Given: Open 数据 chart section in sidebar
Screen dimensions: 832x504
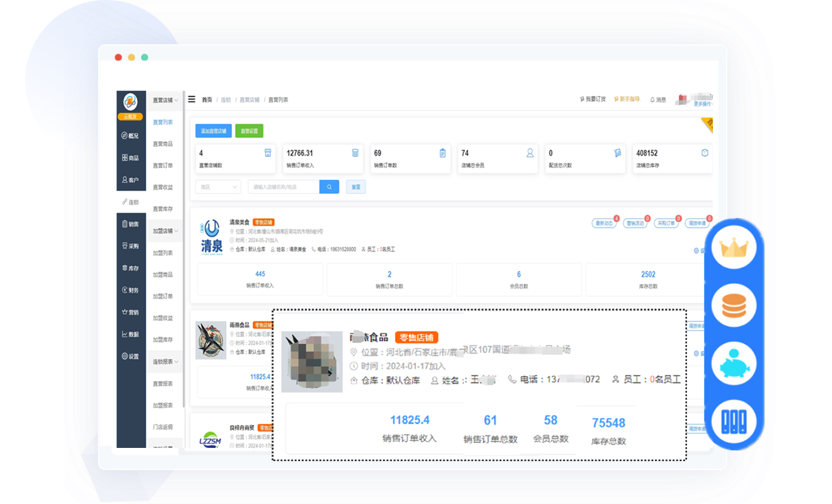Looking at the screenshot, I should tap(130, 335).
